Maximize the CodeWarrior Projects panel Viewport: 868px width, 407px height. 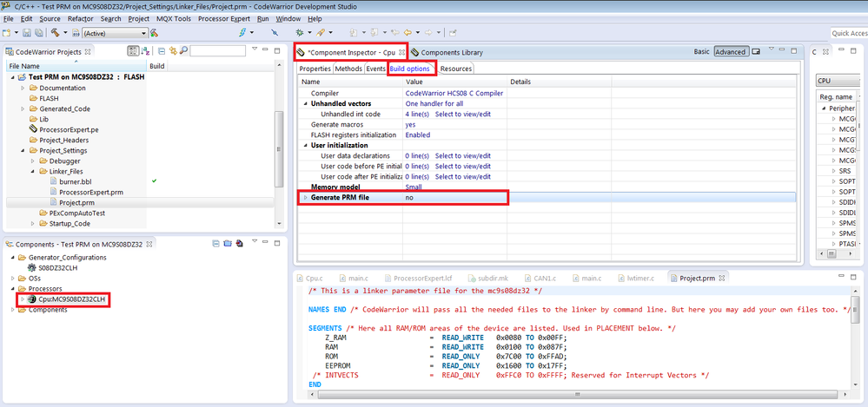277,51
